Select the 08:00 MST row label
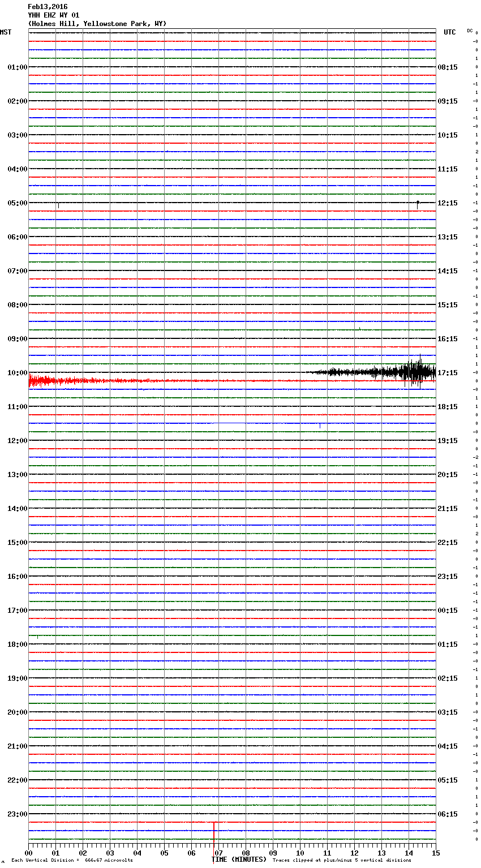 click(17, 305)
